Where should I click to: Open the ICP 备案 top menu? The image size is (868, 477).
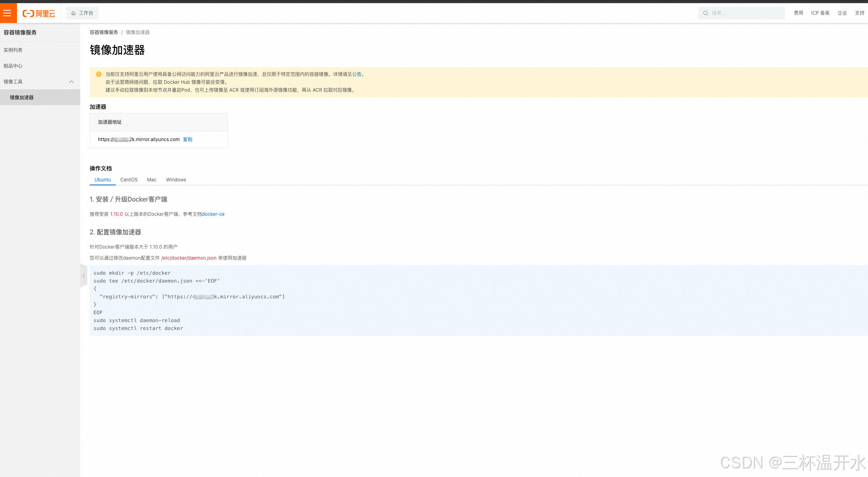820,13
